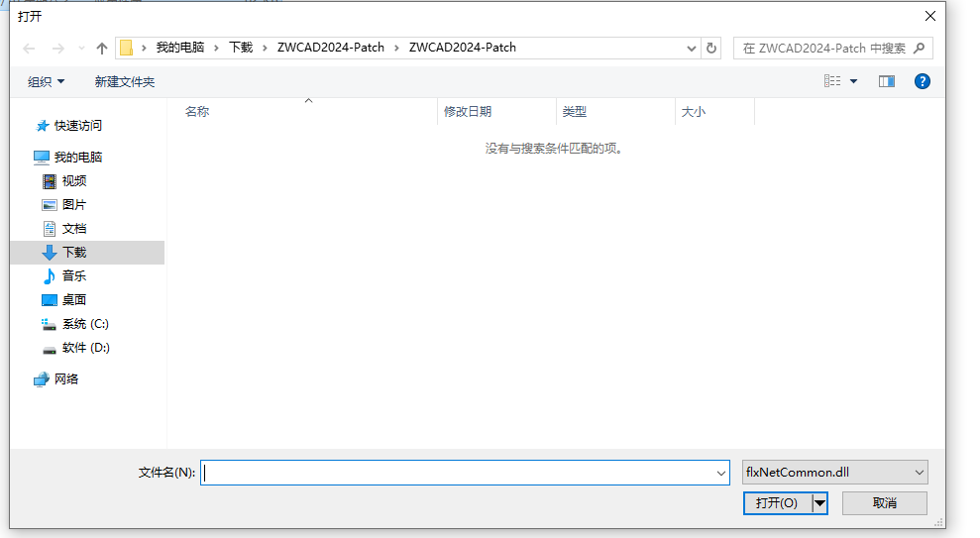Click the view layout icon
980x538 pixels.
coord(832,81)
